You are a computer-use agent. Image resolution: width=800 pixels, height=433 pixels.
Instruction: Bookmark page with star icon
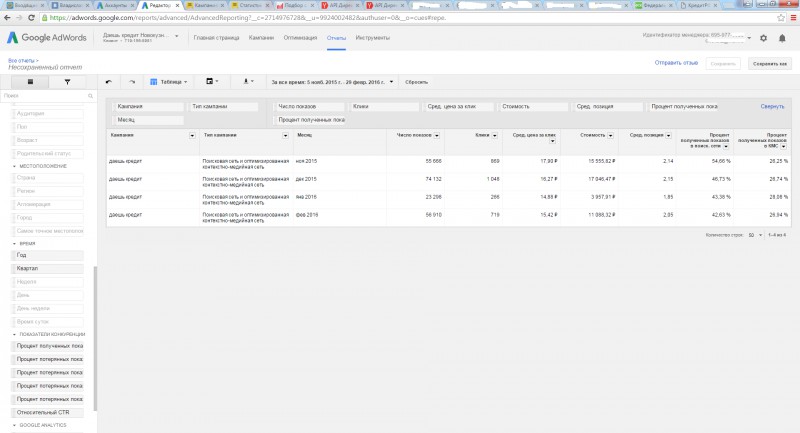pos(781,17)
